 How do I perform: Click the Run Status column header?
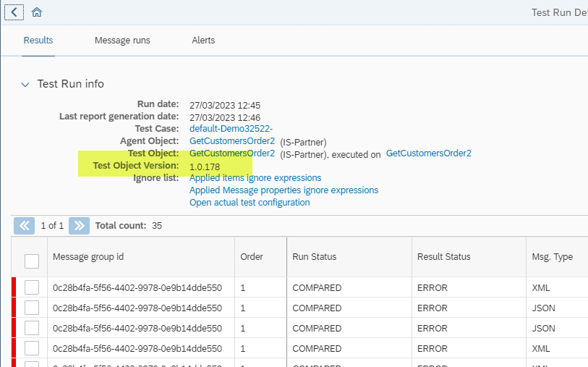(x=314, y=257)
